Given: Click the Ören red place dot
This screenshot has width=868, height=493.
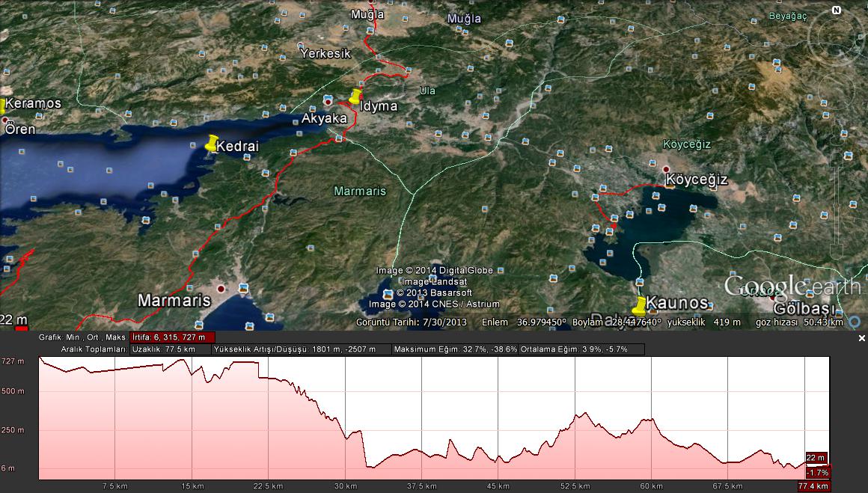Looking at the screenshot, I should pyautogui.click(x=4, y=119).
